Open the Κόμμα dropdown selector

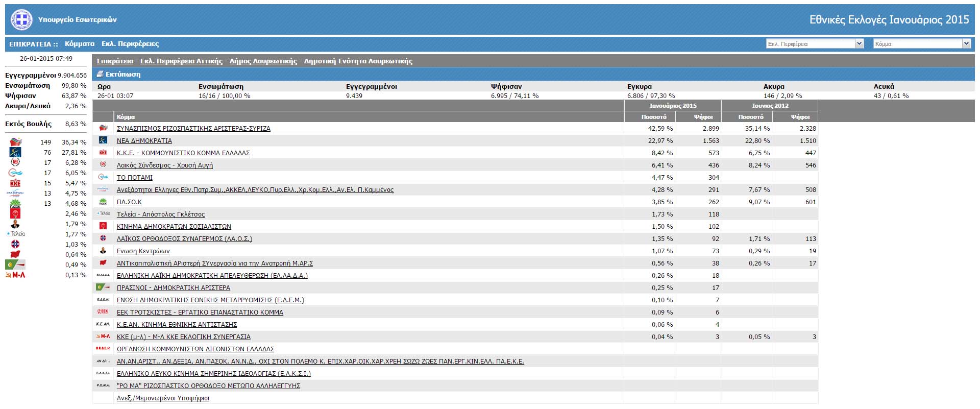922,44
